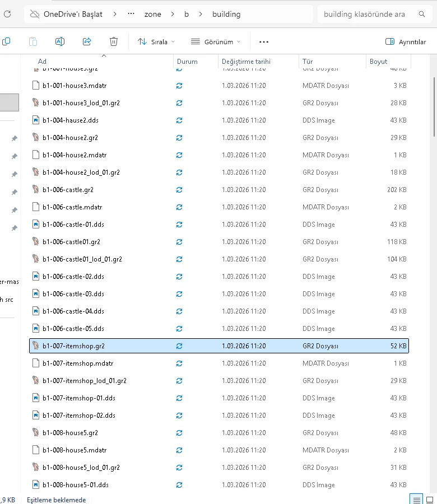This screenshot has height=504, width=437.
Task: Open the Görünüm view dropdown
Action: (216, 42)
